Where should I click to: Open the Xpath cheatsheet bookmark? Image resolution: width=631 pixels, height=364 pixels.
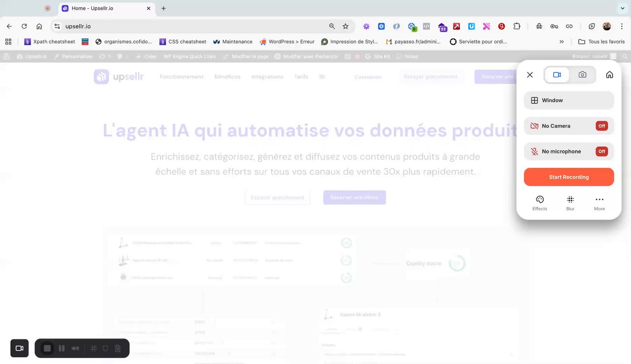pos(50,42)
